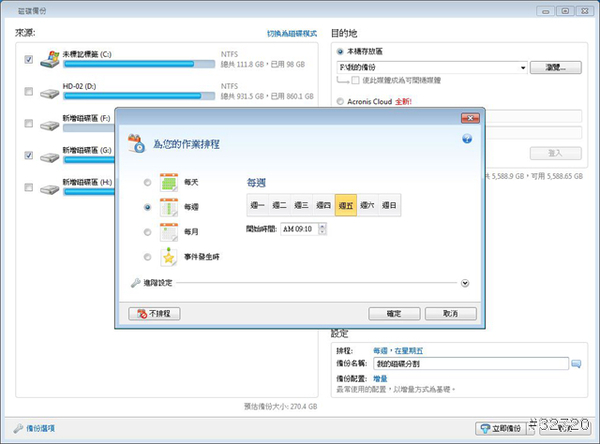
Task: Uncheck the C: drive checkbox
Action: coord(29,59)
